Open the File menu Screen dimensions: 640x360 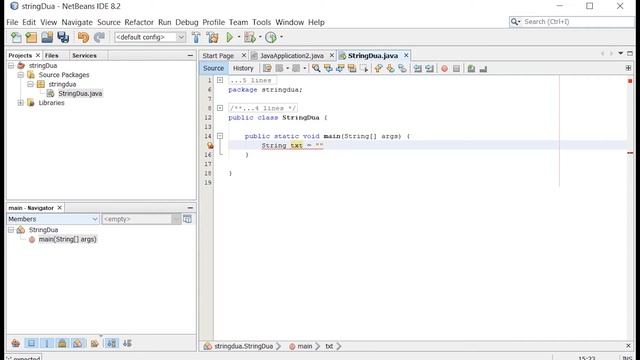(x=12, y=22)
